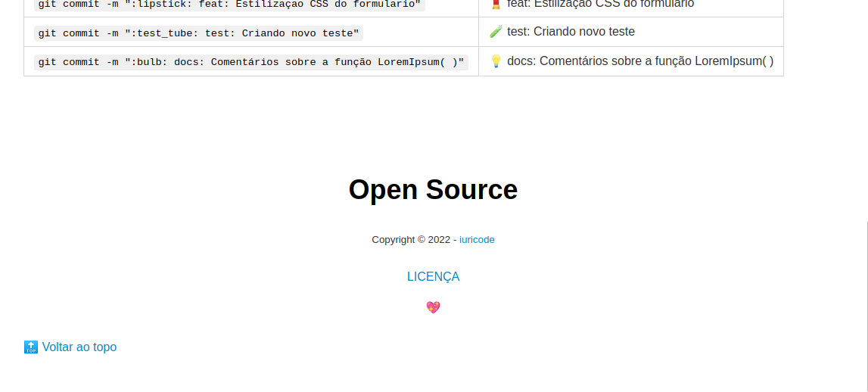
Task: Click the light bulb emoji
Action: (496, 61)
